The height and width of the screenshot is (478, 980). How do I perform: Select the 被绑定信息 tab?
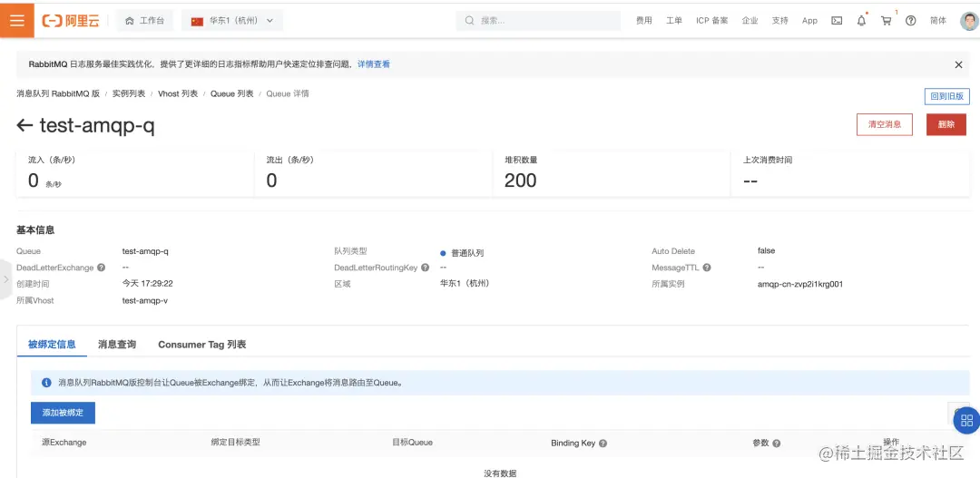52,345
